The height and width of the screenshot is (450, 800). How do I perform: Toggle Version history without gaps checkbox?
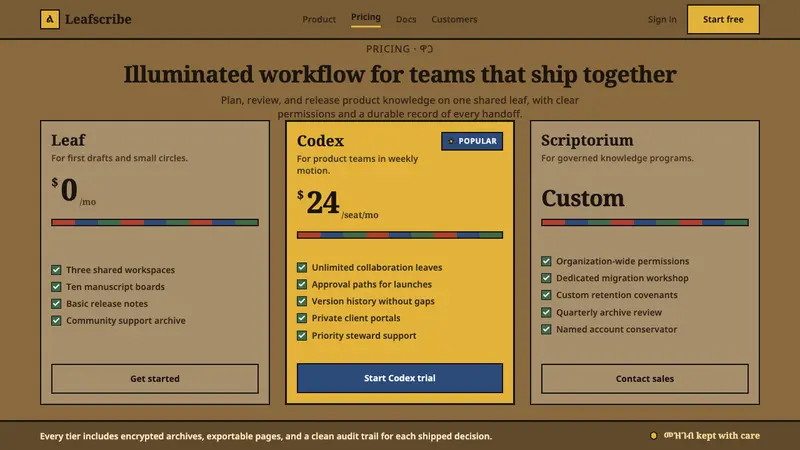[302, 301]
